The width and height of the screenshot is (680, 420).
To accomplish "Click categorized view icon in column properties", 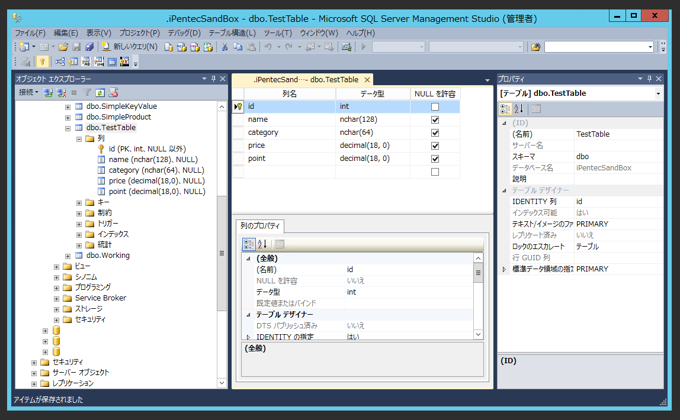I will [248, 244].
